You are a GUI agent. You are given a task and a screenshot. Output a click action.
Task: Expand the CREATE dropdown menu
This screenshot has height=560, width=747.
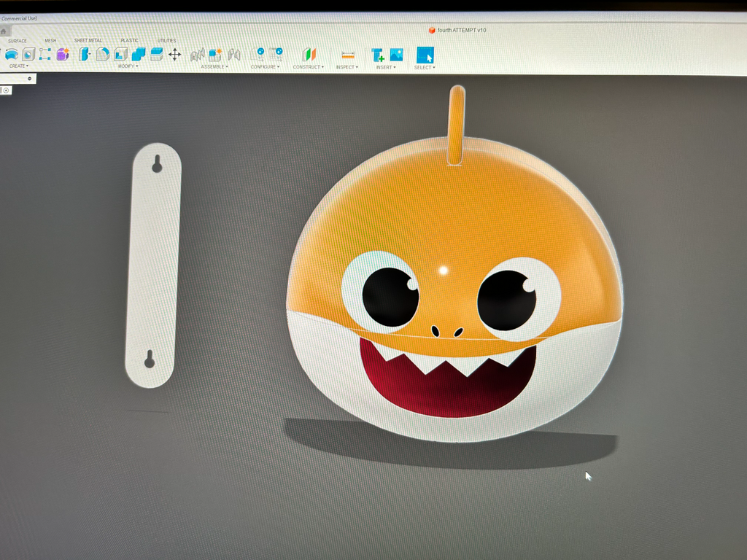tap(18, 66)
